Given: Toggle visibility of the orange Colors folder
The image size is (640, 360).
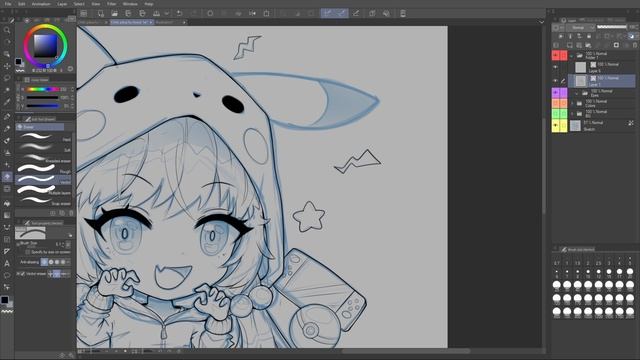Looking at the screenshot, I should (x=556, y=103).
